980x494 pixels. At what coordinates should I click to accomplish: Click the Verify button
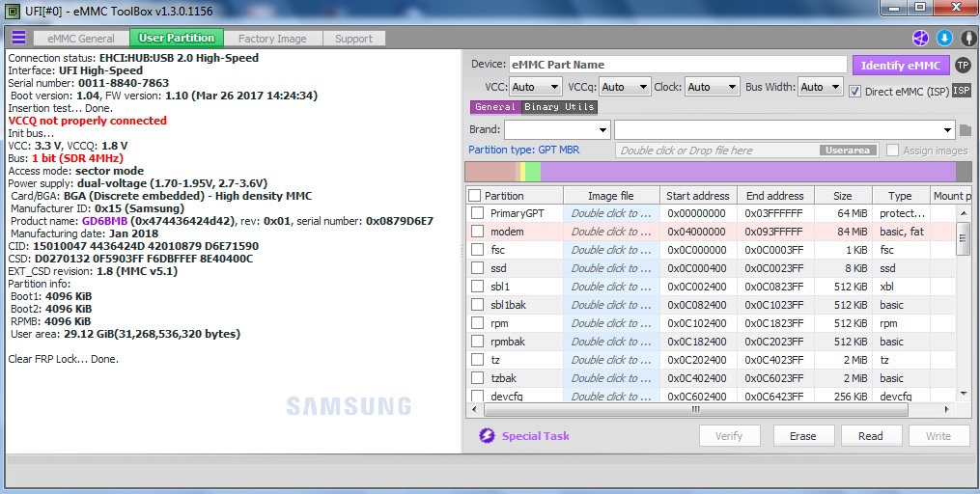pyautogui.click(x=729, y=436)
